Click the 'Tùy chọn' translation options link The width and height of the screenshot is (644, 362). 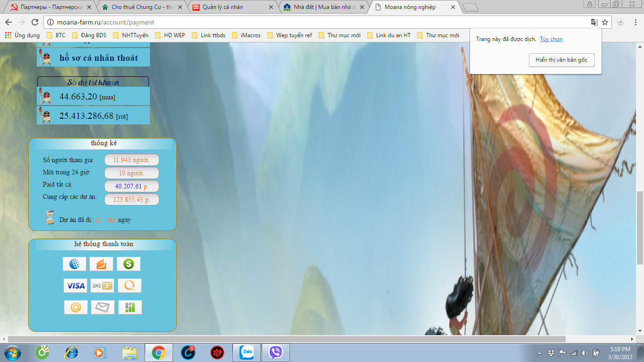(x=551, y=39)
